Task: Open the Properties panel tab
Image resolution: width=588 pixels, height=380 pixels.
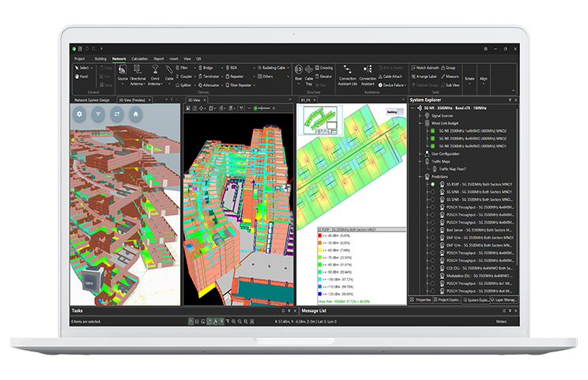Action: pos(420,299)
